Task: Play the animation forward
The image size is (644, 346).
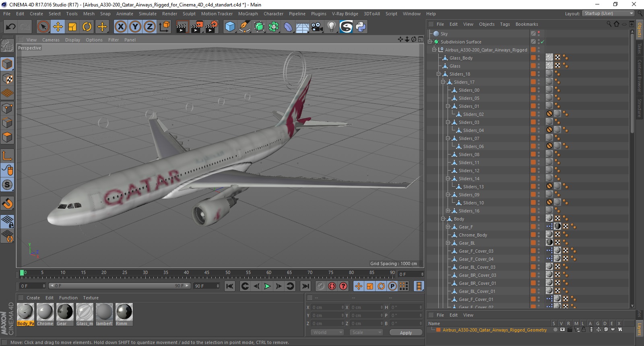Action: click(267, 286)
